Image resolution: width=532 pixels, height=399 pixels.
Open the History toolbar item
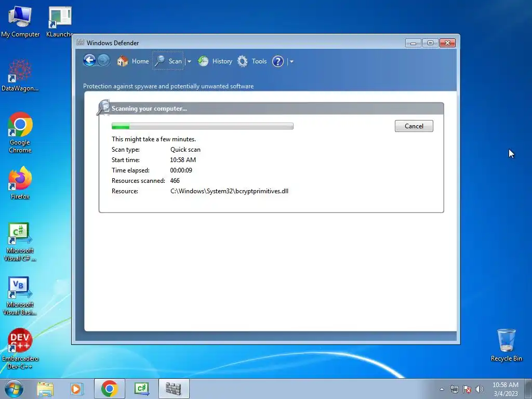click(x=222, y=61)
